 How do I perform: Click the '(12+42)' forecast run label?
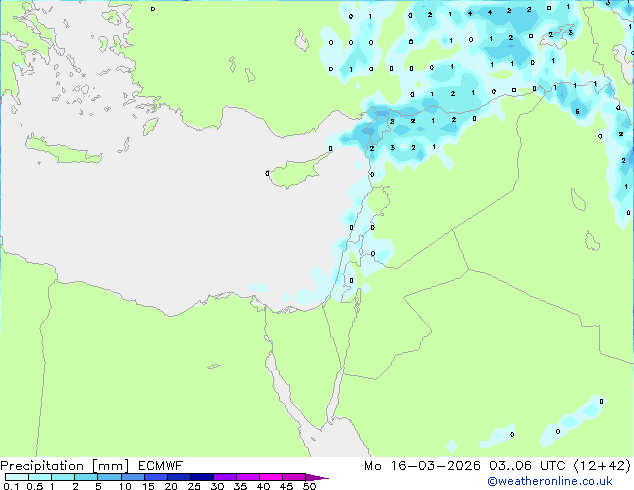602,466
